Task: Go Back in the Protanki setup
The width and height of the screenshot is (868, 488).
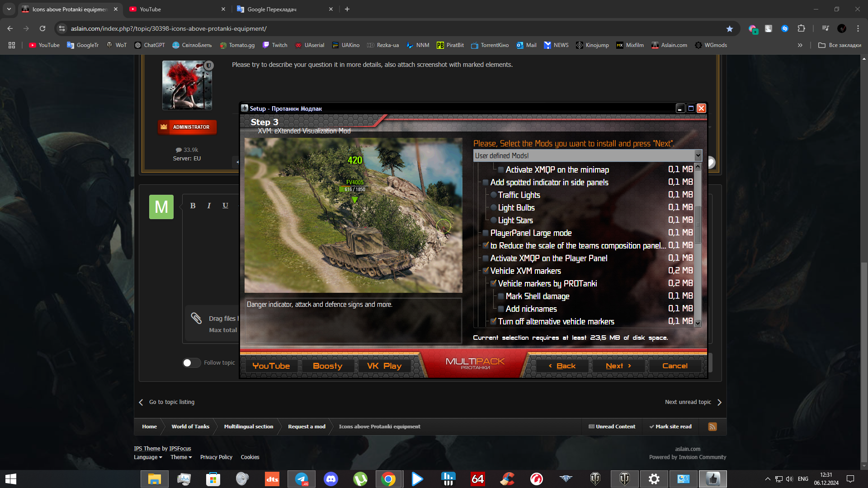Action: point(562,366)
